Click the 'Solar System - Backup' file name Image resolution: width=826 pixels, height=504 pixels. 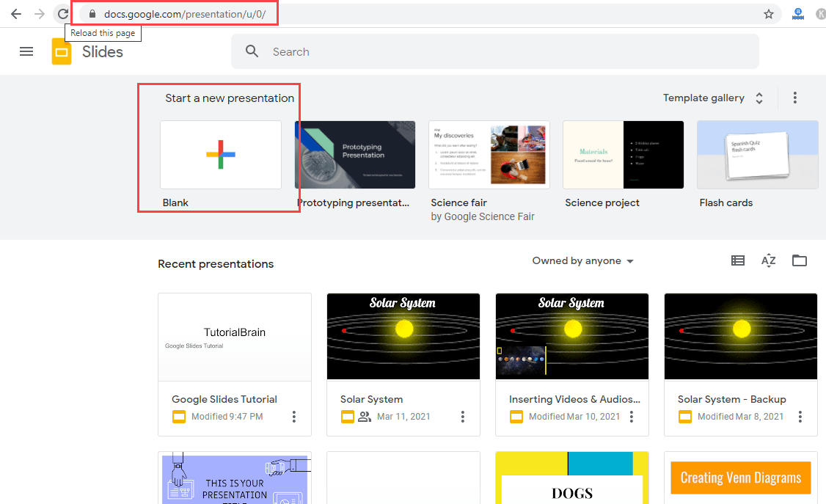click(731, 399)
